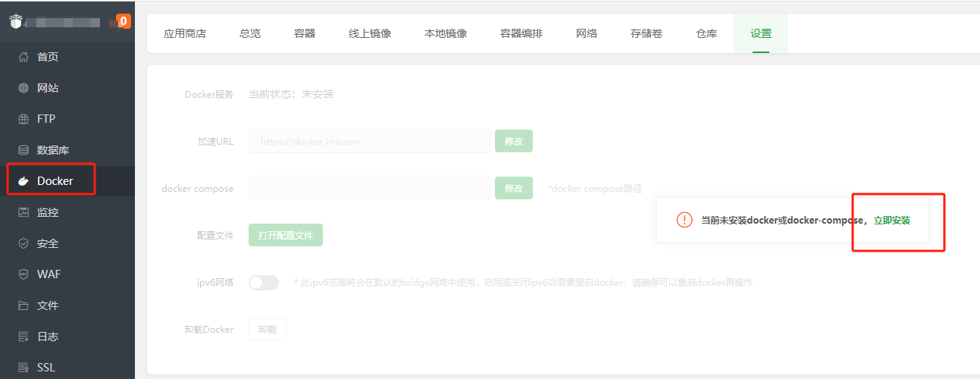Open the 监控 monitor icon
The height and width of the screenshot is (379, 980).
23,212
